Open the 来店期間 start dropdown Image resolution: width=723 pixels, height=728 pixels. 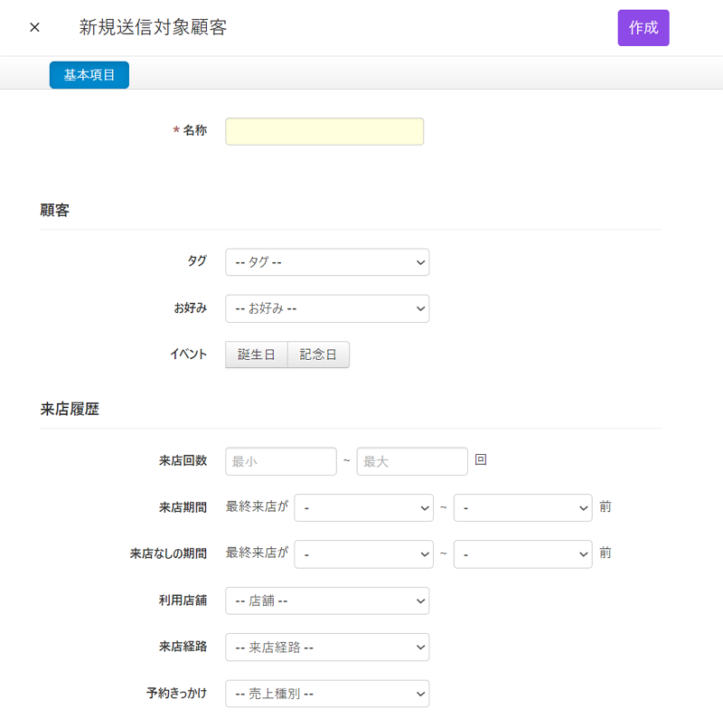(x=363, y=507)
